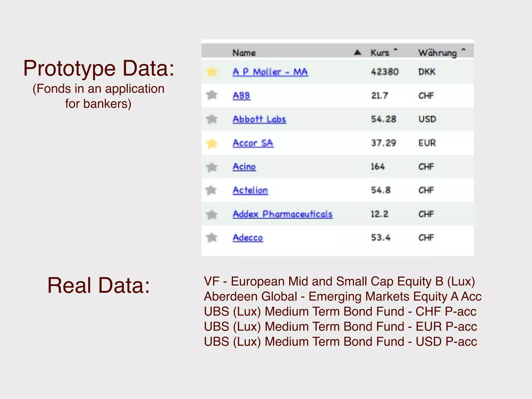Star the Addex Pharmaceuticals row
This screenshot has height=399, width=532.
click(x=212, y=215)
